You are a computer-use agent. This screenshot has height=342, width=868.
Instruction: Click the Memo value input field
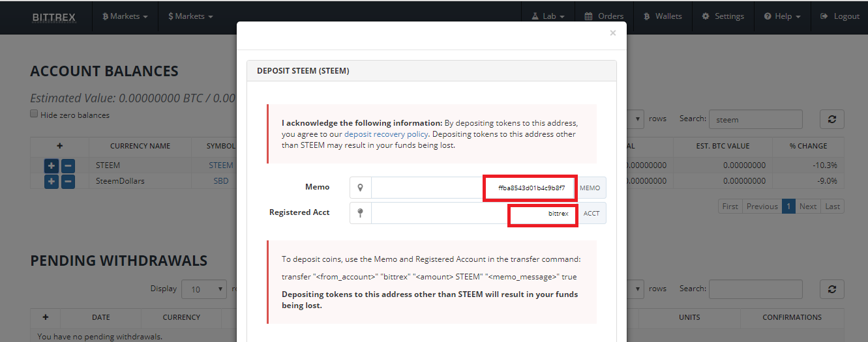coord(473,188)
